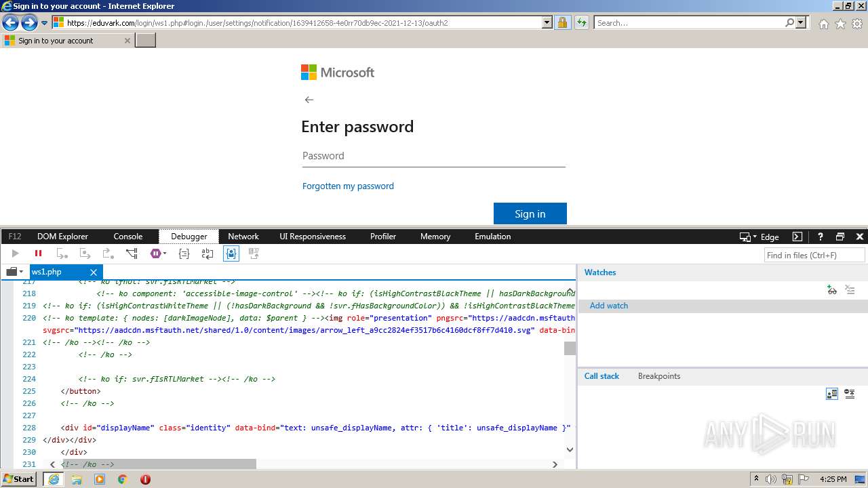Toggle library frames icon in Call stack
This screenshot has width=868, height=488.
(832, 394)
